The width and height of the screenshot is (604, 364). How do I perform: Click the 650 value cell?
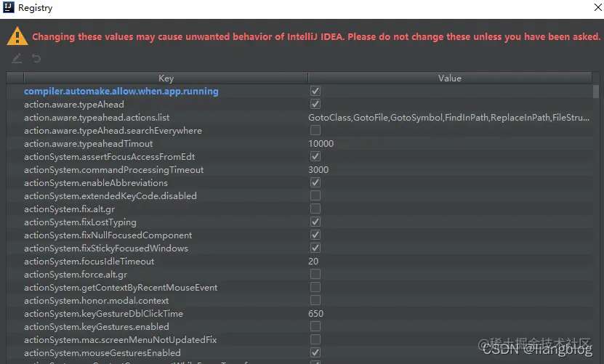pyautogui.click(x=315, y=314)
